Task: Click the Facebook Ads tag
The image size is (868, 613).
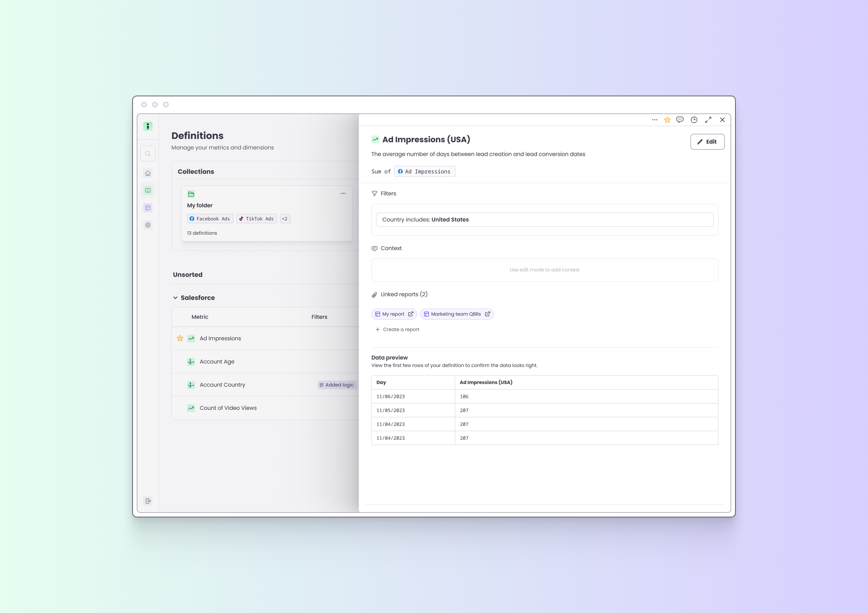Action: [210, 219]
